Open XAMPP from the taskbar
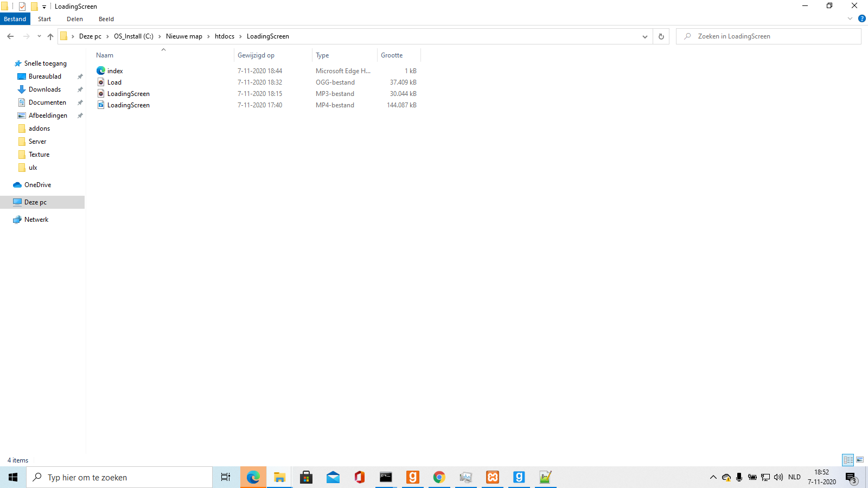Screen dimensions: 868x488 point(493,477)
